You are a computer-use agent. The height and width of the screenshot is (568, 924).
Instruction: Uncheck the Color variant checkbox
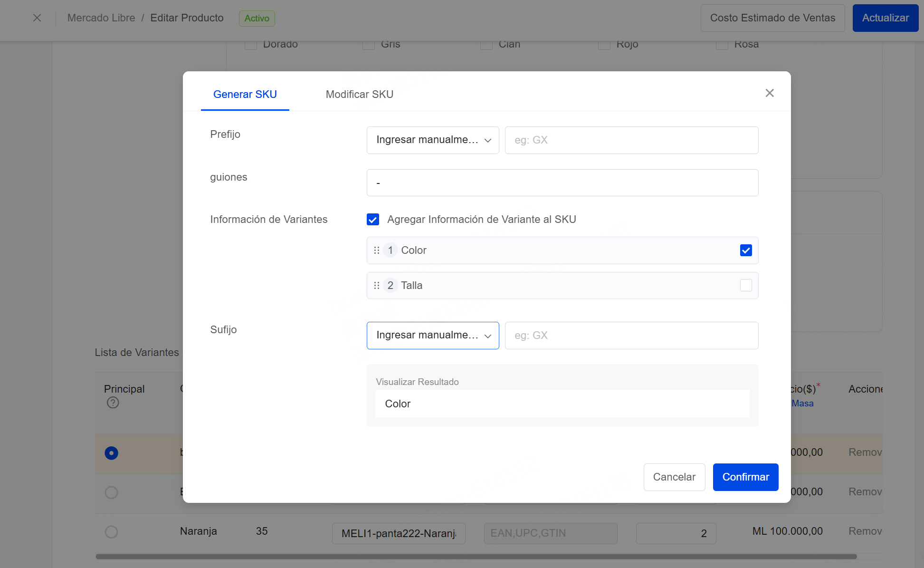[746, 250]
